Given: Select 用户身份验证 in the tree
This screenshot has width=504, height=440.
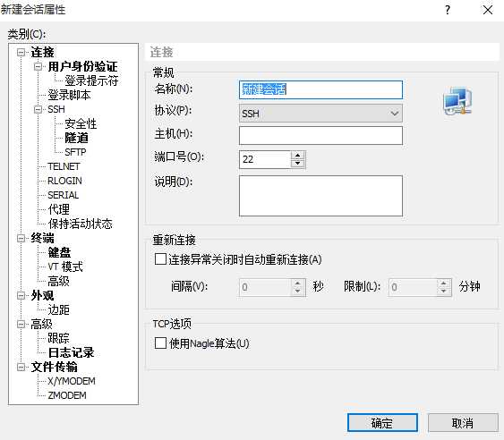Looking at the screenshot, I should point(82,67).
